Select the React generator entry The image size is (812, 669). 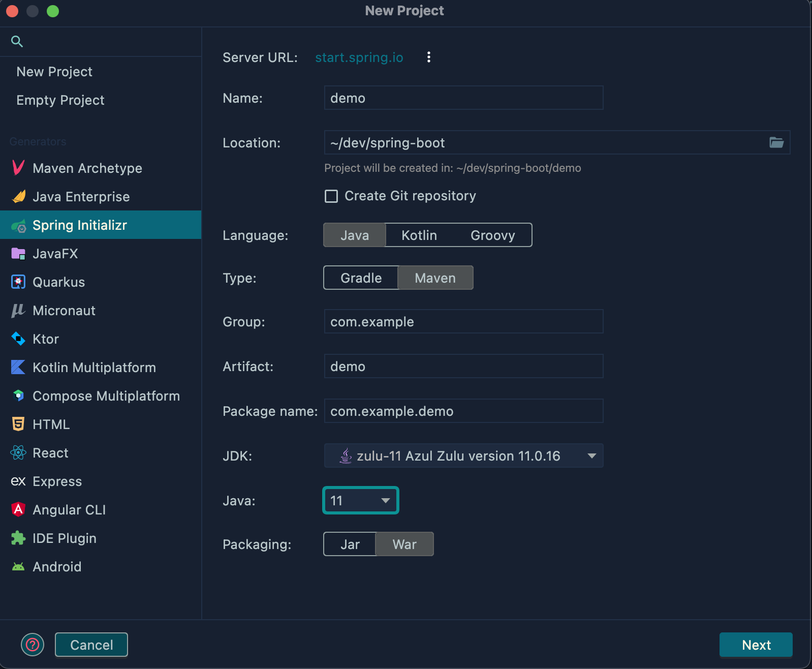[x=50, y=452]
